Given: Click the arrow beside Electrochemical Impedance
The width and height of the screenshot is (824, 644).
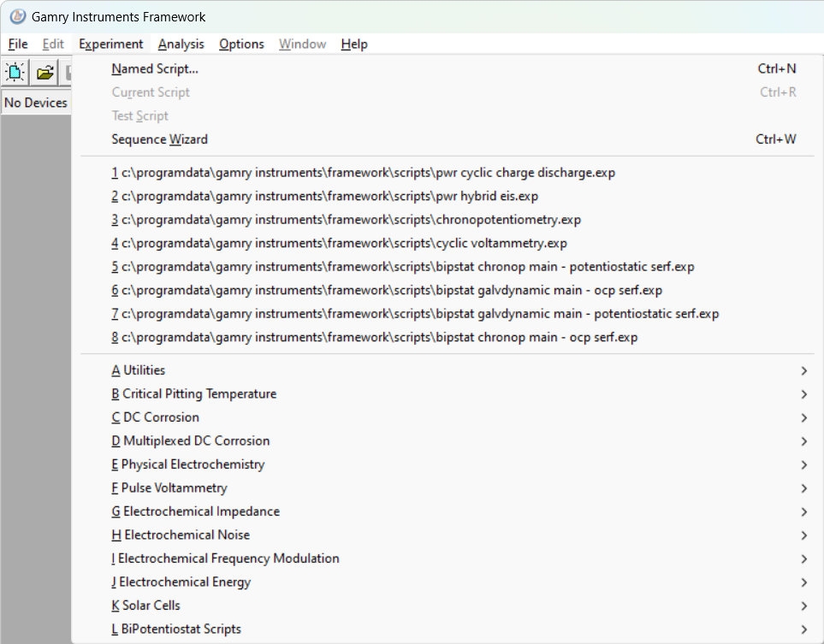Looking at the screenshot, I should pos(804,512).
